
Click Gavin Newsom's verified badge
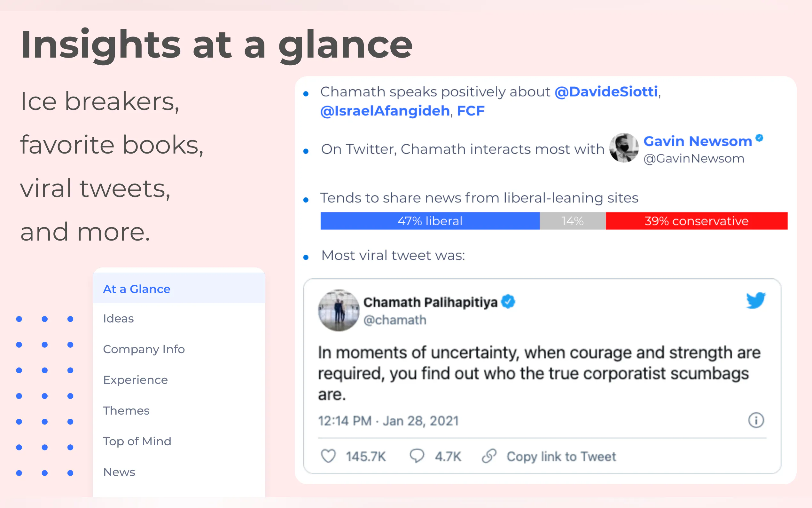click(x=759, y=138)
